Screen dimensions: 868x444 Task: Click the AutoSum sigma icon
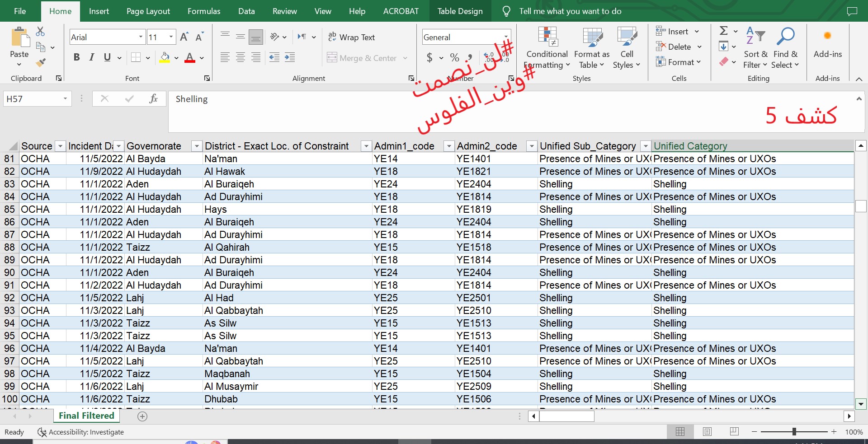[x=724, y=31]
